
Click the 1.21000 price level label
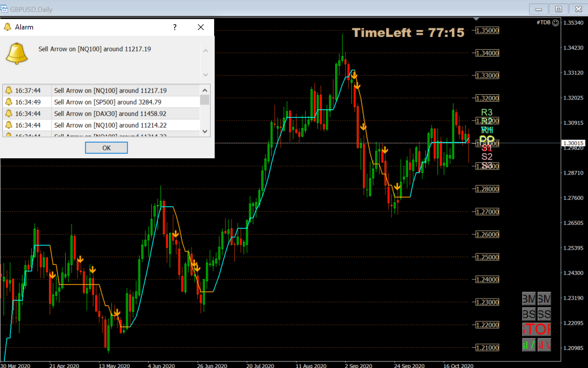[x=488, y=348]
